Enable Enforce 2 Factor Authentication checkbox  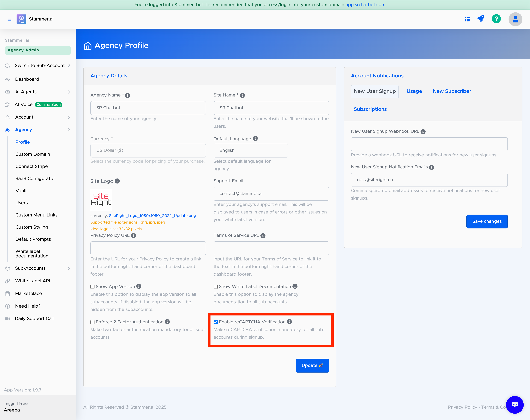point(92,322)
